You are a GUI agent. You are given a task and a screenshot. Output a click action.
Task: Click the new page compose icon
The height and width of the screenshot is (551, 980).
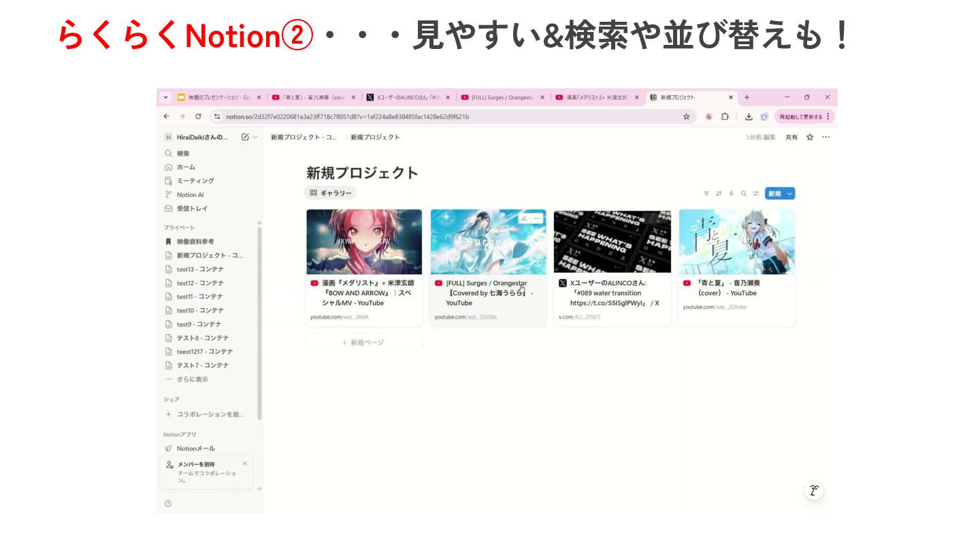coord(245,137)
